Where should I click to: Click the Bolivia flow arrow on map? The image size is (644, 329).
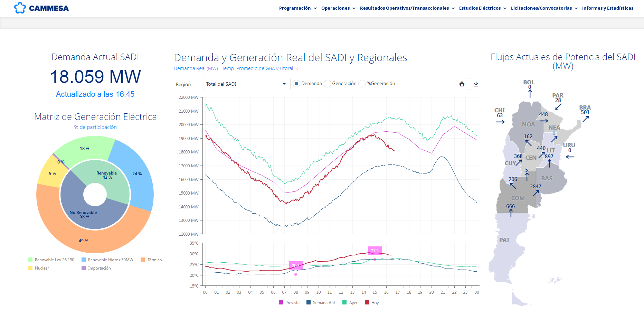coord(530,93)
